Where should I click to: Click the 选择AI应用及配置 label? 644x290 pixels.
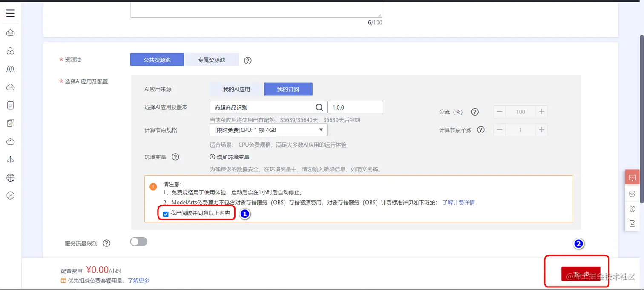click(86, 81)
